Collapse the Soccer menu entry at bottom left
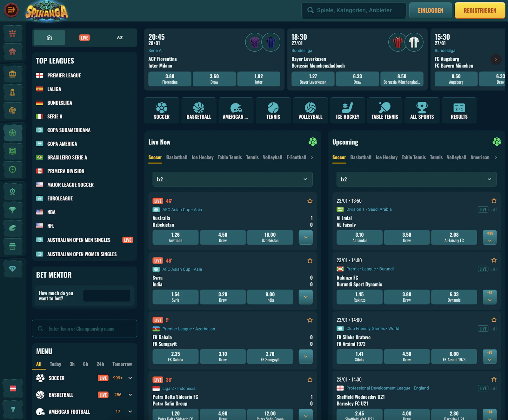Screen dimensions: 508x420 click(130, 378)
